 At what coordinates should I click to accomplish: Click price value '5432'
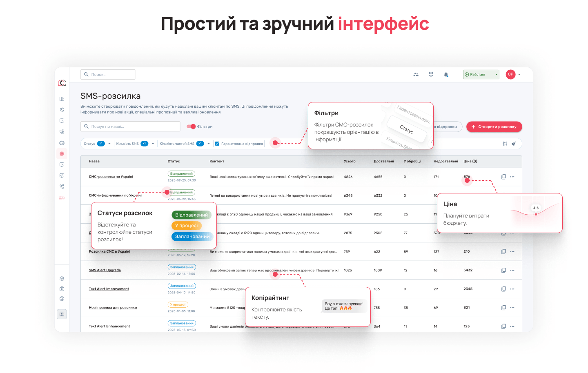coord(468,270)
